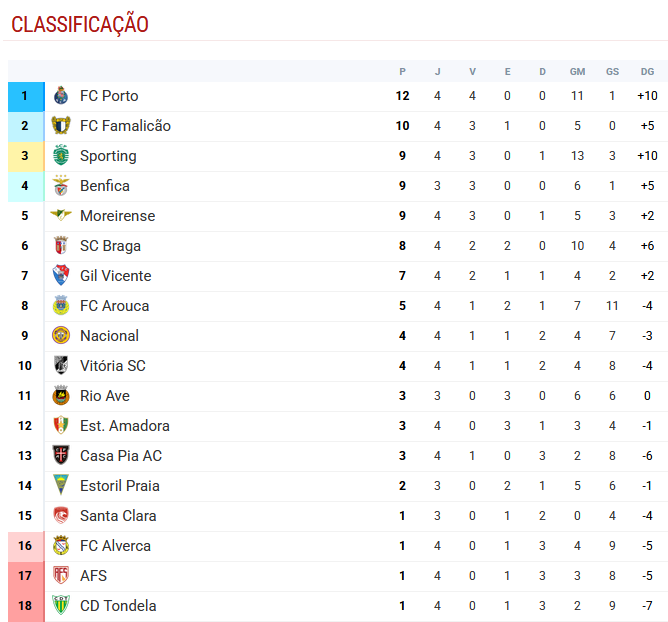Open the FC Arouca team link
This screenshot has height=622, width=668.
[x=115, y=305]
